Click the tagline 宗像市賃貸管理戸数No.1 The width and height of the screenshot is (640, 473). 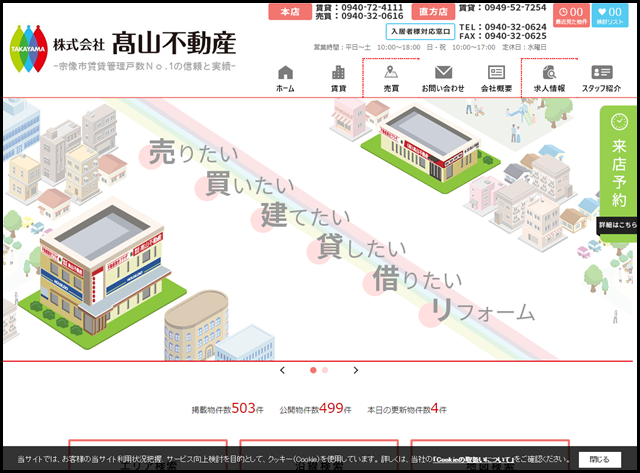point(145,66)
